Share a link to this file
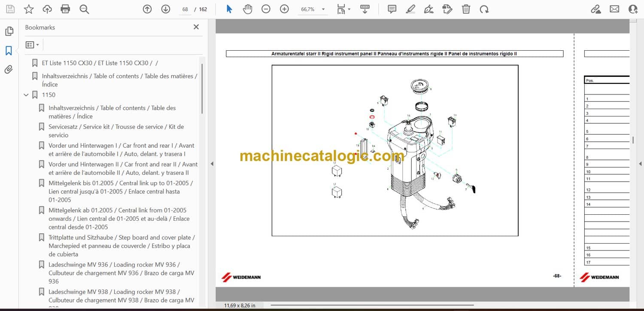Image resolution: width=644 pixels, height=311 pixels. click(596, 9)
